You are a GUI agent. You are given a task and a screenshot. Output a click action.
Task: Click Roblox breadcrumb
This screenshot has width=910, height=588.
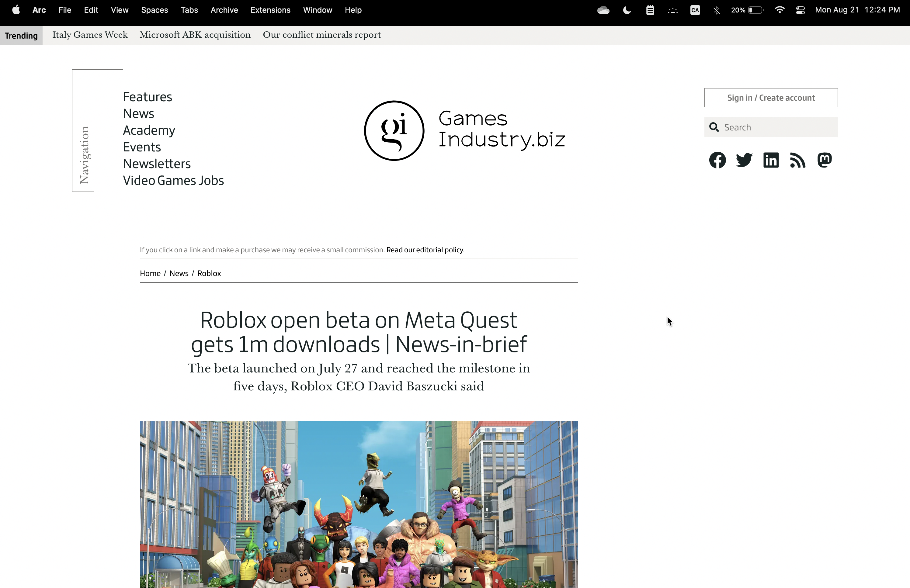[209, 273]
